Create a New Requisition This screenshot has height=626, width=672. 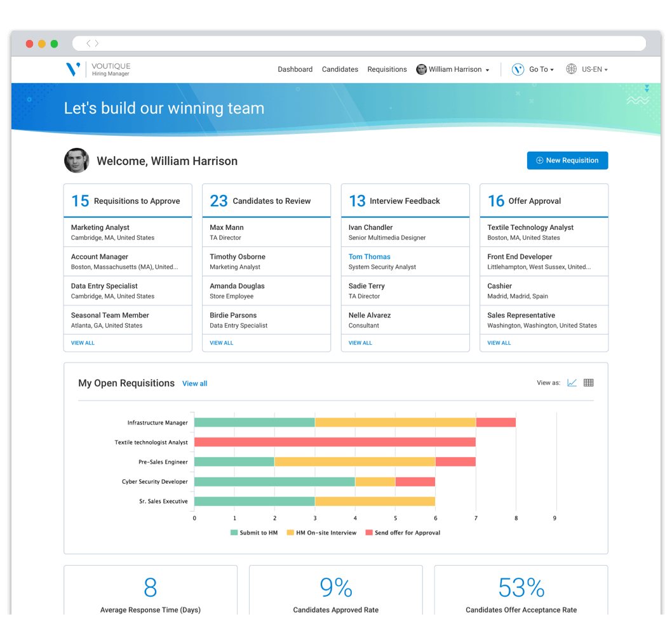tap(567, 161)
